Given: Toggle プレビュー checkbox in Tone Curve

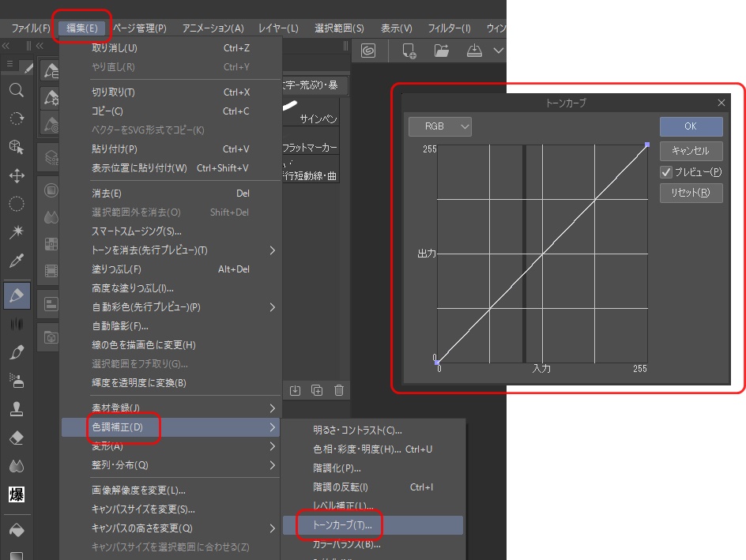Looking at the screenshot, I should [666, 172].
